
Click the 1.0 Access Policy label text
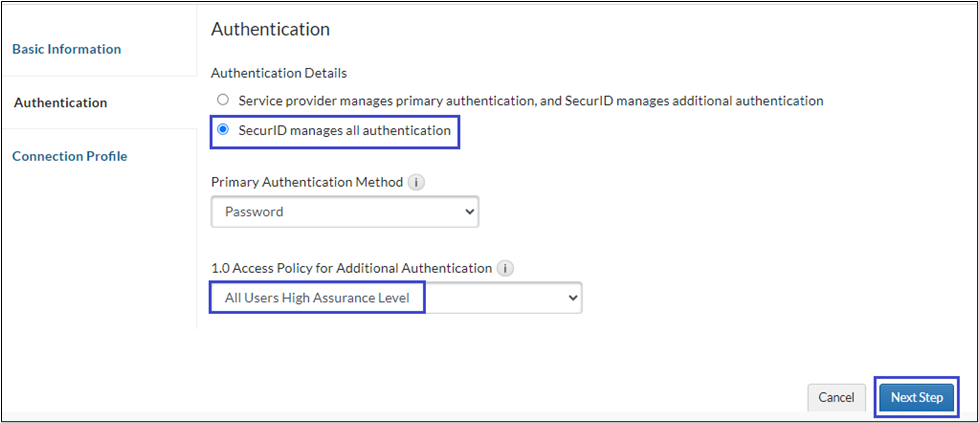click(x=351, y=268)
